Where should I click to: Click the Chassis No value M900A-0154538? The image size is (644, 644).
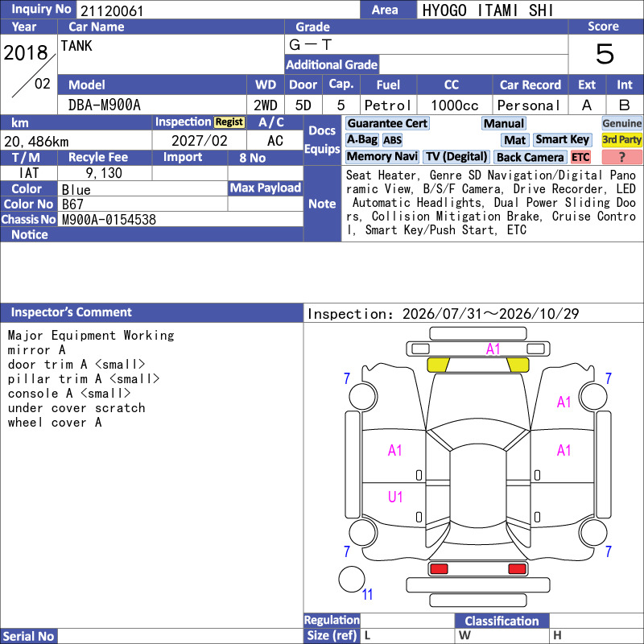tap(109, 220)
